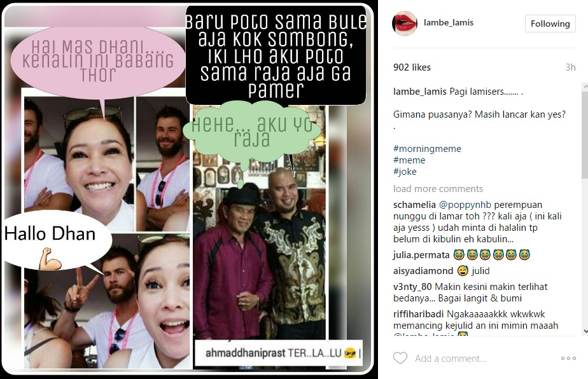588x379 pixels.
Task: Visit julia.permata profile
Action: pos(421,255)
